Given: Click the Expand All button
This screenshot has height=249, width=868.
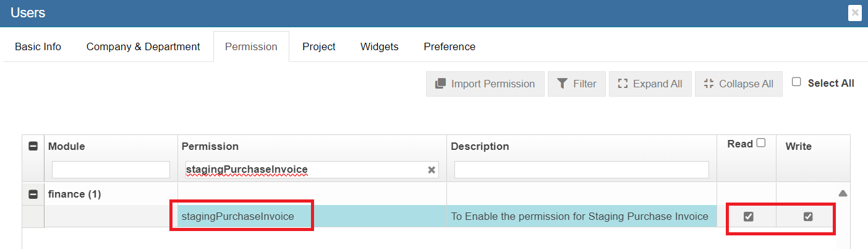Looking at the screenshot, I should 650,84.
